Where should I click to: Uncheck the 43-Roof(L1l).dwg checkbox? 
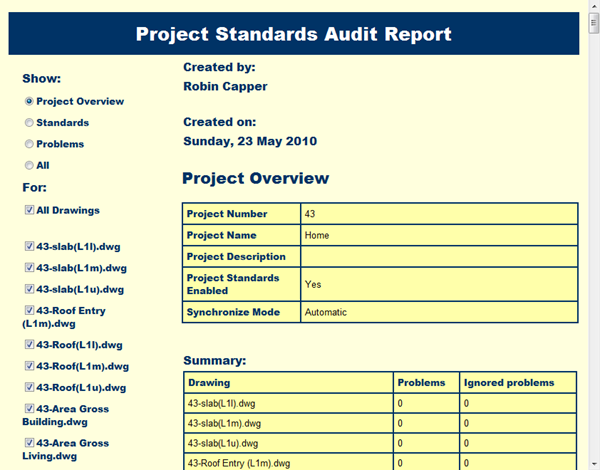click(29, 344)
